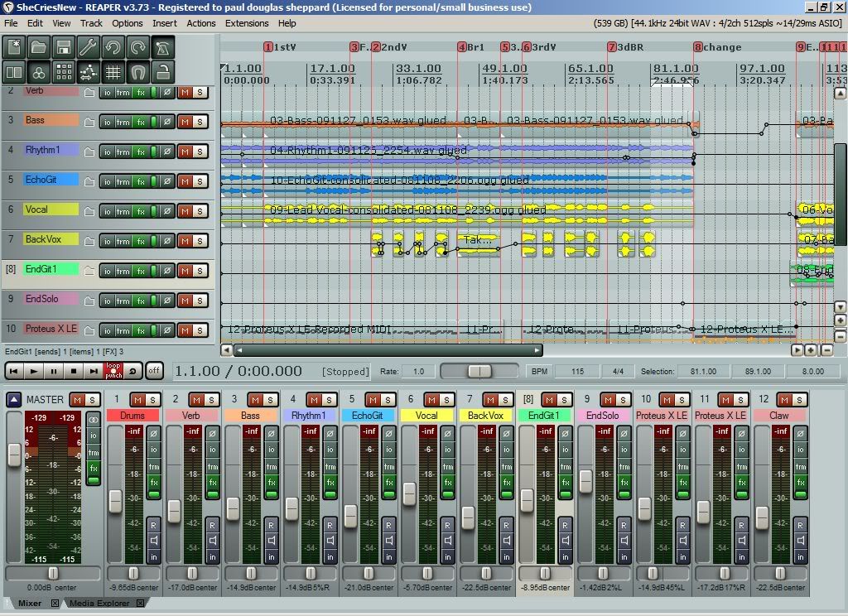Open the 4/4 time signature field
Viewport: 848px width, 616px height.
click(x=618, y=371)
